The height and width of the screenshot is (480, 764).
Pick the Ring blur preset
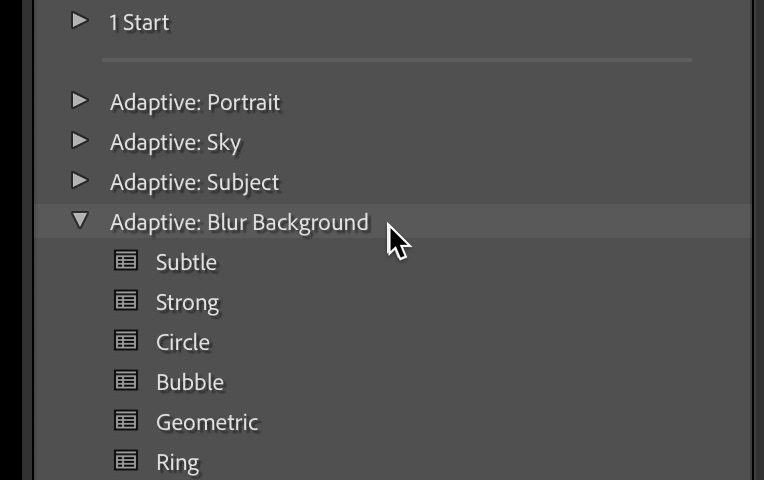coord(177,462)
